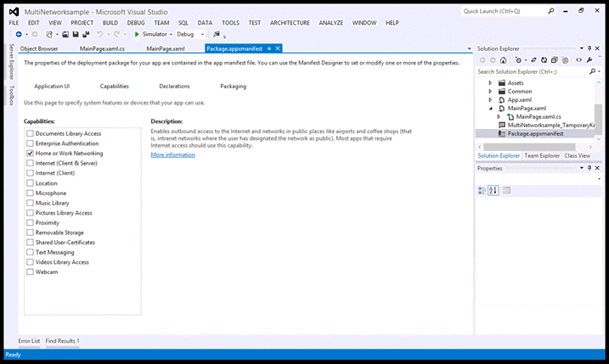
Task: Switch to the Application UI manifest tab
Action: tap(52, 87)
